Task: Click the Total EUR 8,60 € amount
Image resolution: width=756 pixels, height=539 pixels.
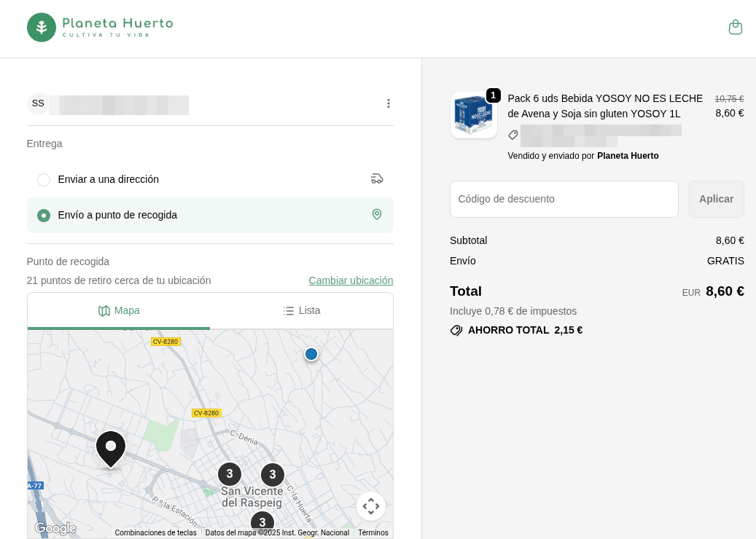Action: coord(712,291)
